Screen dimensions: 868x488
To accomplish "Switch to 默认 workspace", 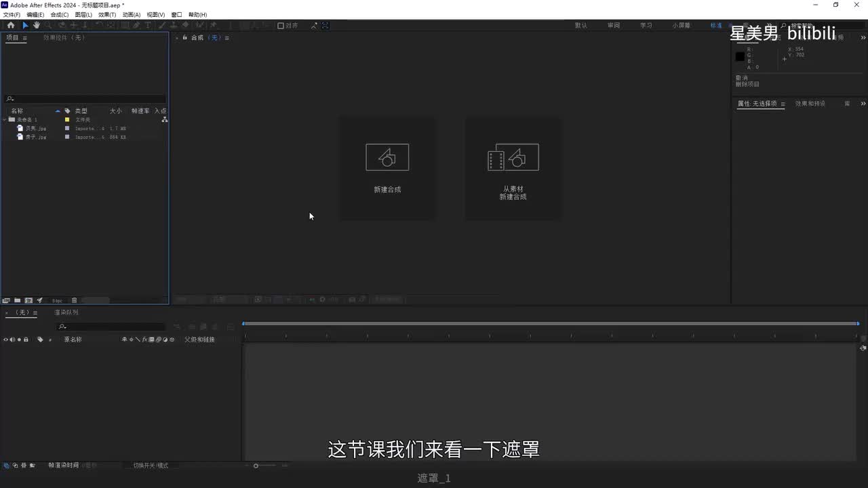I will [581, 26].
